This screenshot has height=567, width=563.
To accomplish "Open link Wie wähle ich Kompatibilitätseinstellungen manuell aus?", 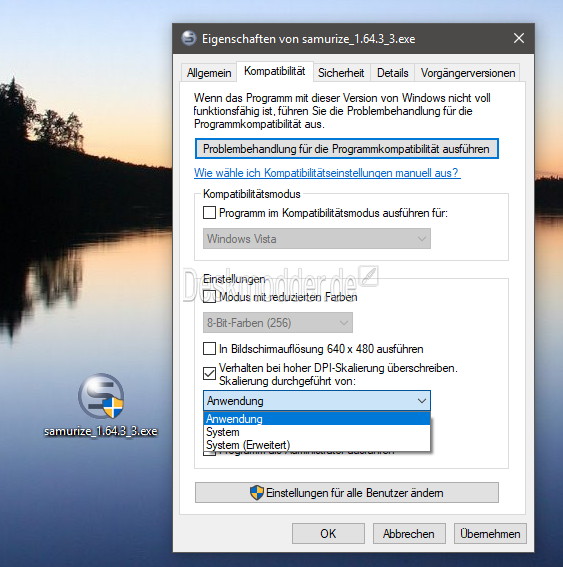I will click(x=327, y=173).
